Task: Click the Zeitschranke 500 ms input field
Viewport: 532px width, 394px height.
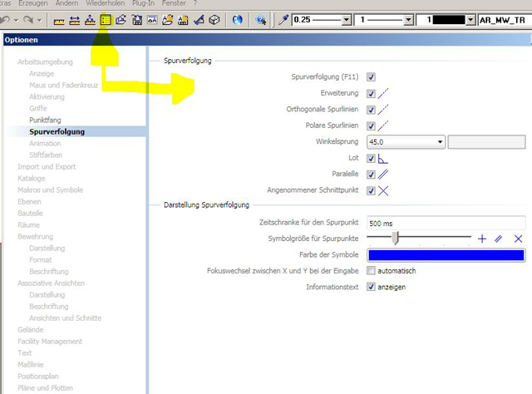Action: pyautogui.click(x=446, y=223)
